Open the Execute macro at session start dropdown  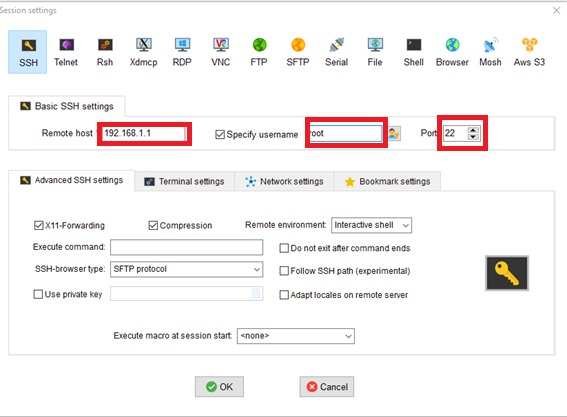[296, 336]
